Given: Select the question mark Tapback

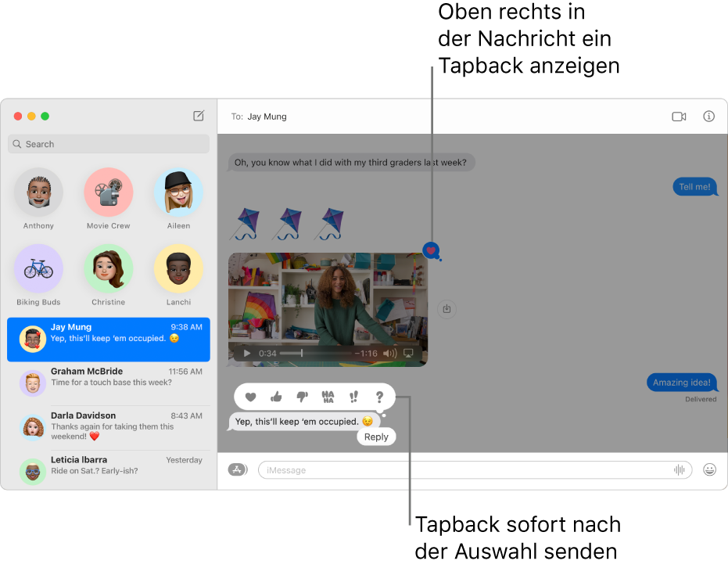Looking at the screenshot, I should pyautogui.click(x=379, y=397).
